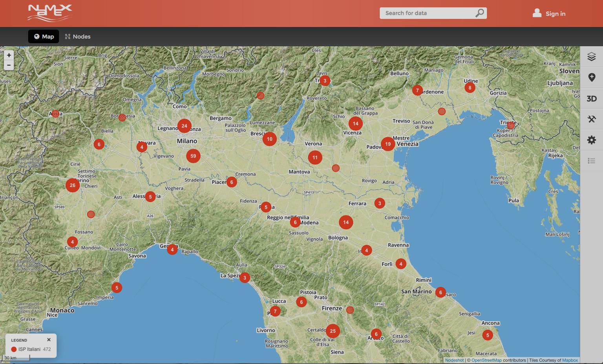Open the cluster of 14 near Vicenza

coord(355,123)
